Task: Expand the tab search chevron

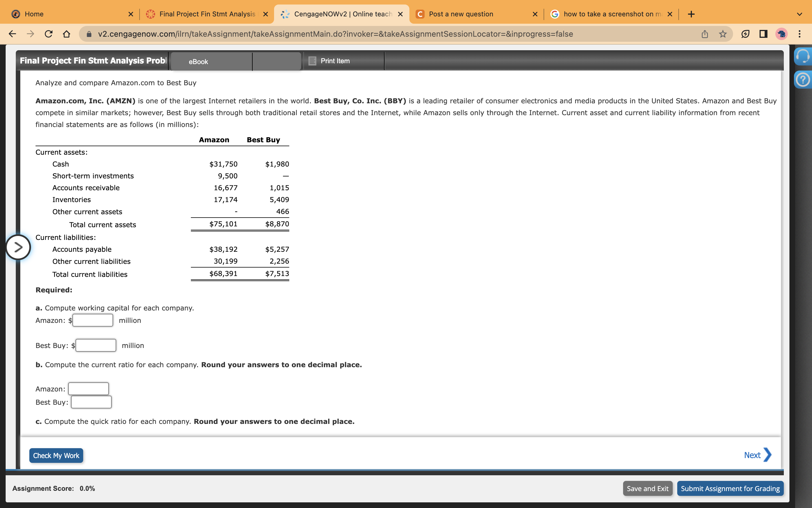Action: coord(800,14)
